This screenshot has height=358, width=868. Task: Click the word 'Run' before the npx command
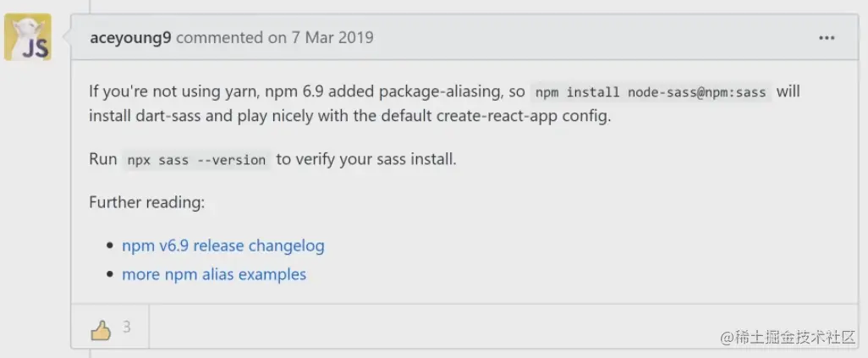tap(102, 159)
